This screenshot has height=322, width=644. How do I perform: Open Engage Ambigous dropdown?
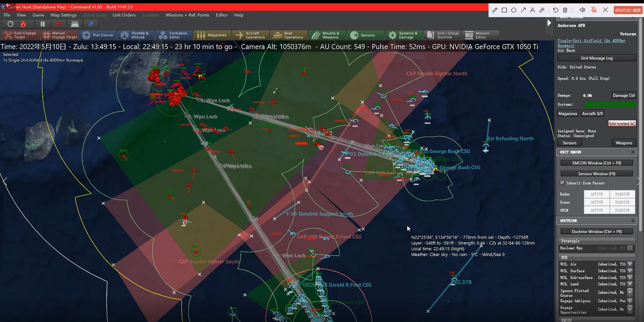[x=630, y=301]
